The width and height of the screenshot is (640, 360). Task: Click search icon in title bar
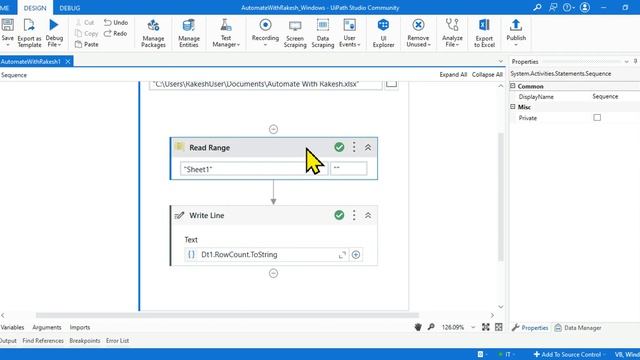pos(537,7)
